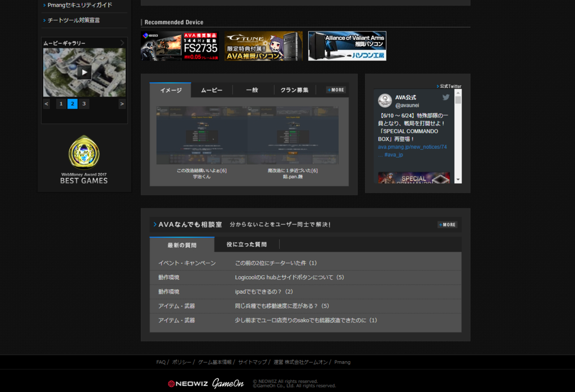
Task: Click the GameOn logo
Action: pyautogui.click(x=228, y=383)
